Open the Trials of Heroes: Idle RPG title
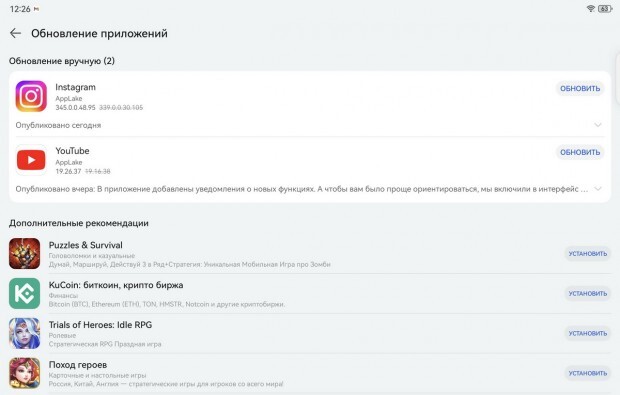 coord(100,325)
